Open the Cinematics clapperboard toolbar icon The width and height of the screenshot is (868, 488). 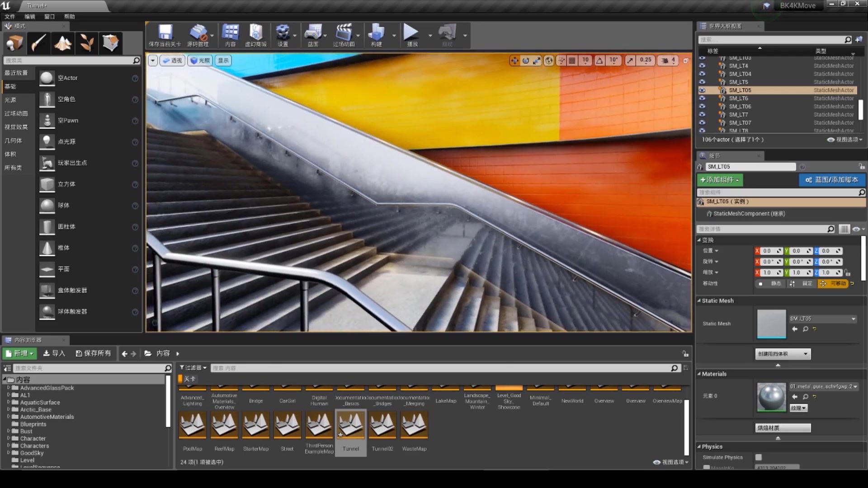[x=344, y=33]
